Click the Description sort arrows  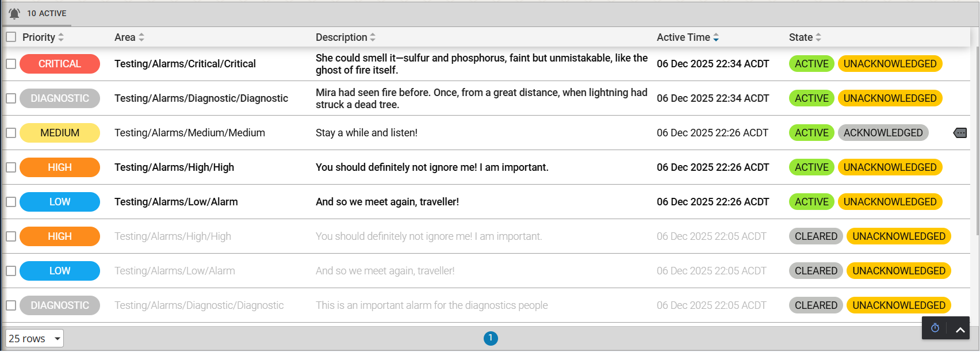click(373, 37)
